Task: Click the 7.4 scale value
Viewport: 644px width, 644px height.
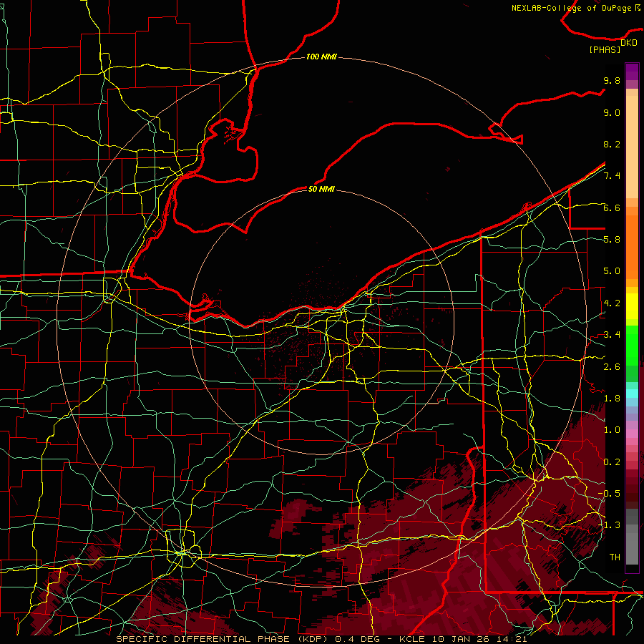Action: [x=612, y=176]
